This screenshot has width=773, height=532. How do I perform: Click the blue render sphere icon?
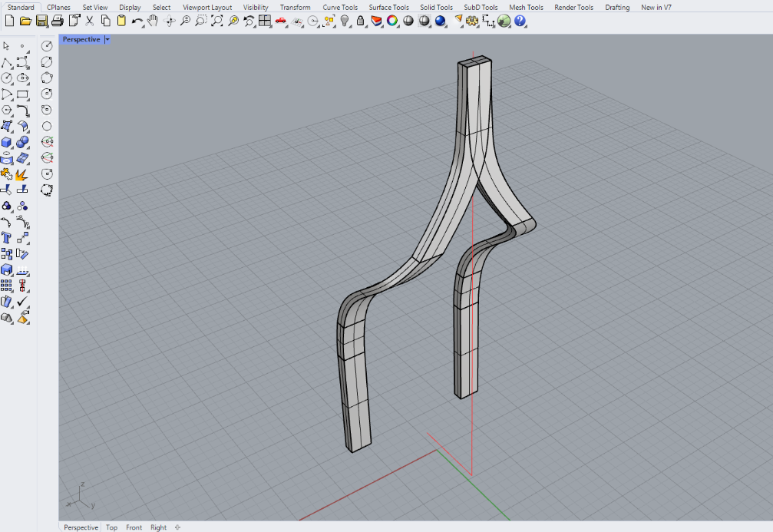coord(441,21)
